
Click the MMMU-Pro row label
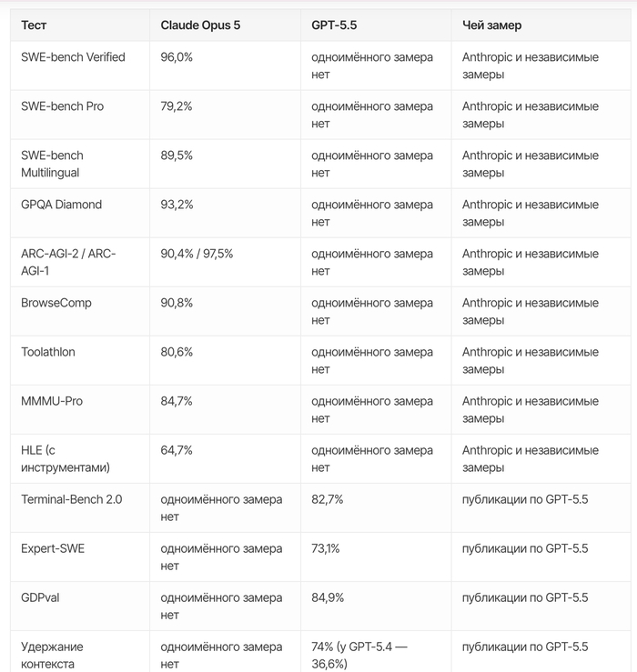point(52,401)
